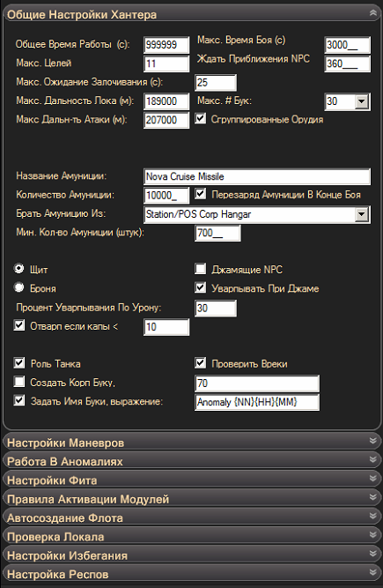
Task: Click the buoy name expression field
Action: tap(257, 402)
